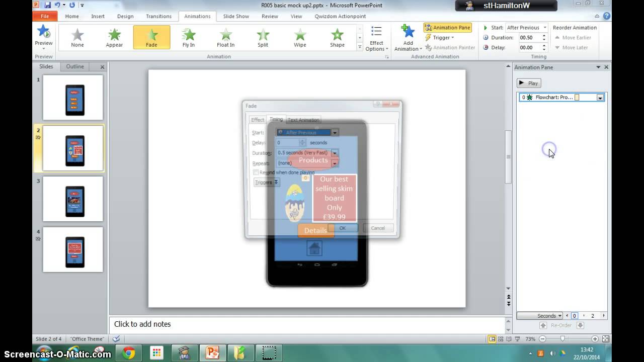Apply the None animation effect
Image resolution: width=644 pixels, height=362 pixels.
[x=77, y=38]
